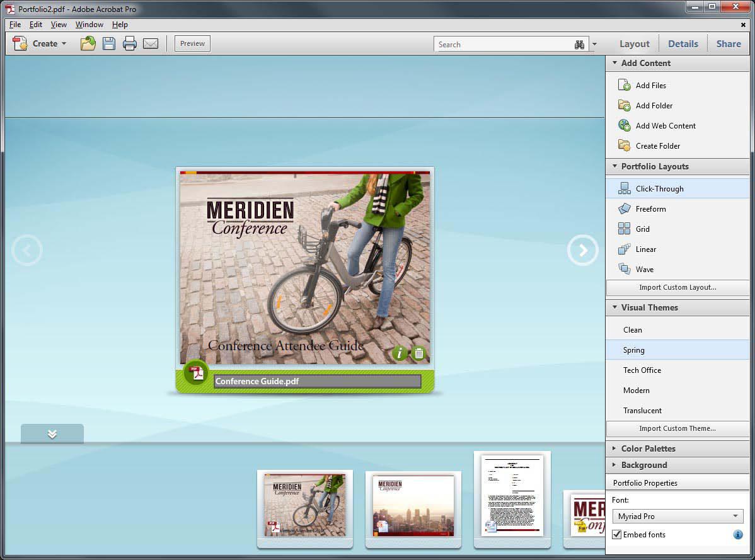Click the Conference Guide.pdf name field
755x560 pixels.
tap(317, 382)
